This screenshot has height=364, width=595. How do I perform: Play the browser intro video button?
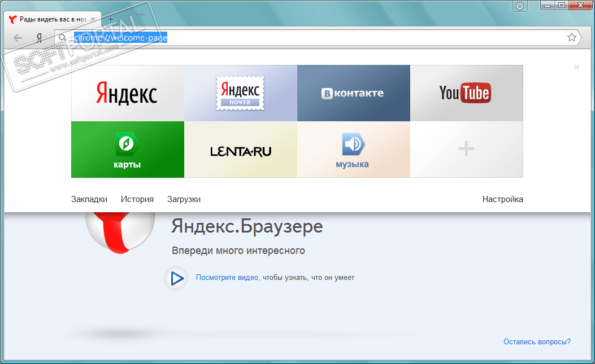(176, 278)
